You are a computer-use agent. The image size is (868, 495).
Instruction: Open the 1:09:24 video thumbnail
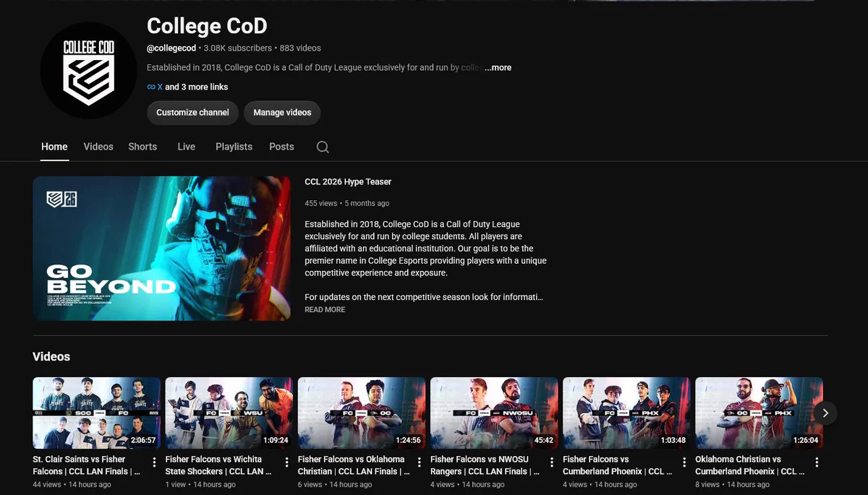pyautogui.click(x=229, y=413)
